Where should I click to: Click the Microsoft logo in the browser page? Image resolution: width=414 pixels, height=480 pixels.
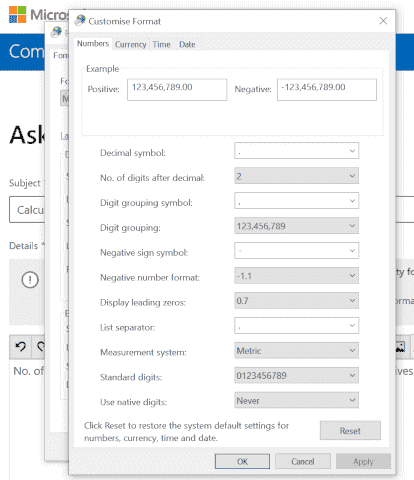tap(18, 15)
